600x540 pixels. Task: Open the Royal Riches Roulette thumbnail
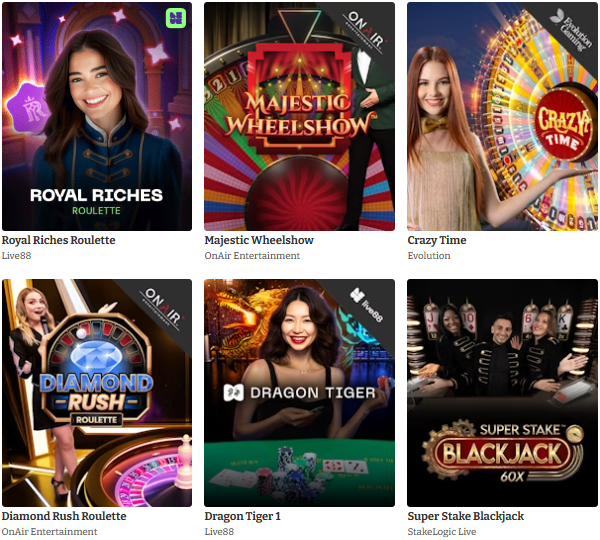pos(97,116)
